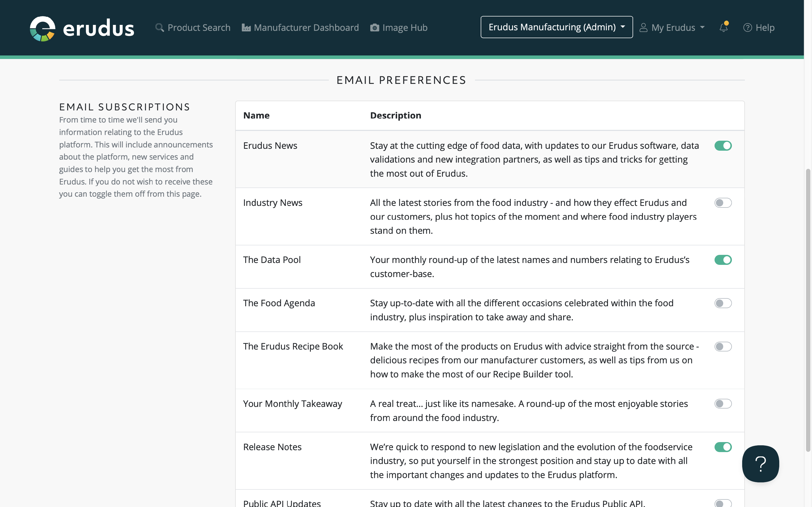
Task: Click the Help question mark icon
Action: pos(747,28)
